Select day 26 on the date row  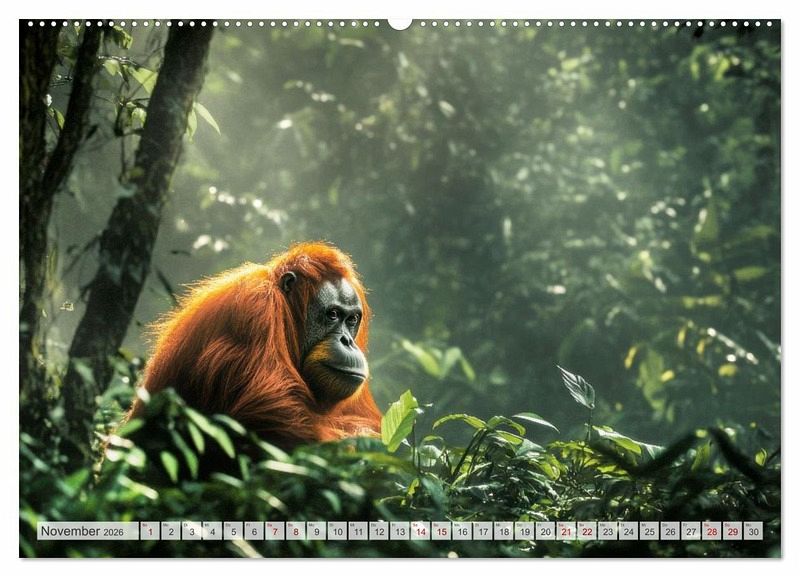pos(670,531)
